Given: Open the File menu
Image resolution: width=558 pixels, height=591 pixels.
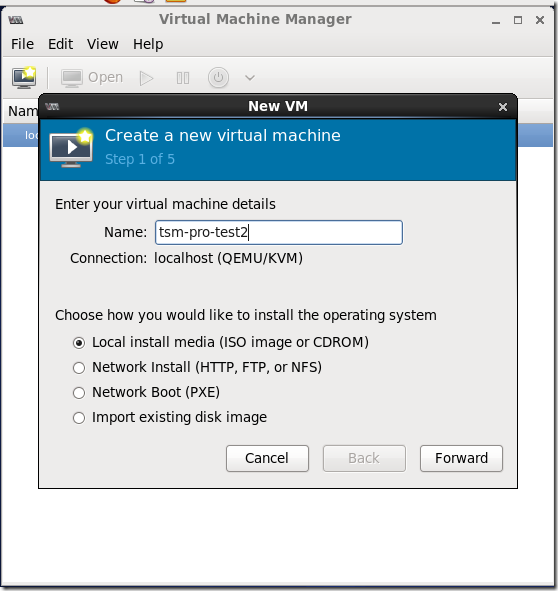Looking at the screenshot, I should (22, 44).
